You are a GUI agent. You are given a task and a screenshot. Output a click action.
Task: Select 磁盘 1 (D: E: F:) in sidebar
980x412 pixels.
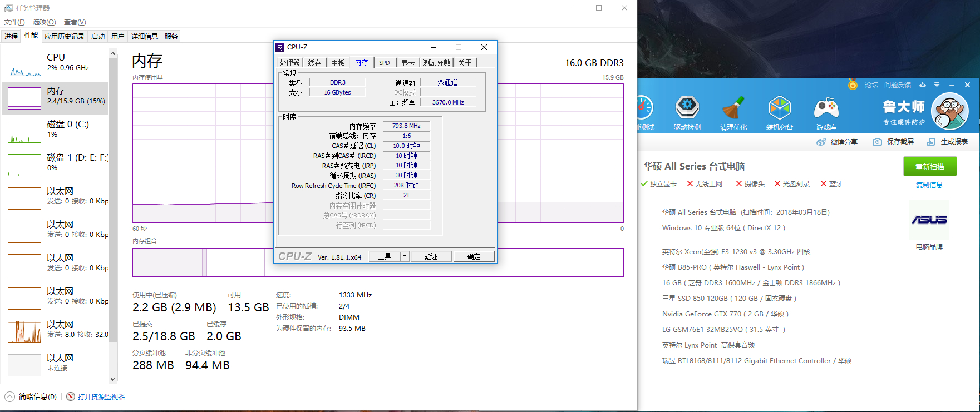click(x=56, y=165)
